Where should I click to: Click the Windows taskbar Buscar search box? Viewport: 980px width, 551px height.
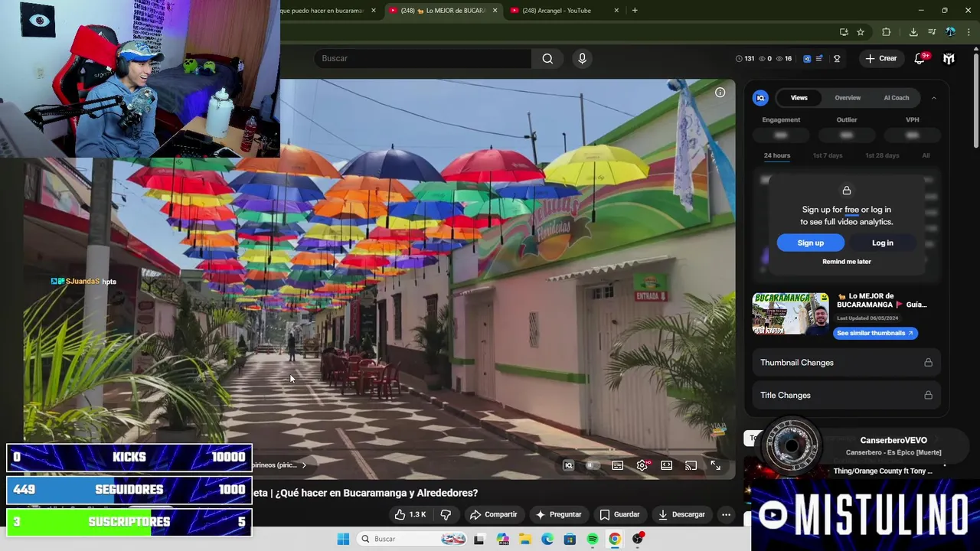coord(412,539)
